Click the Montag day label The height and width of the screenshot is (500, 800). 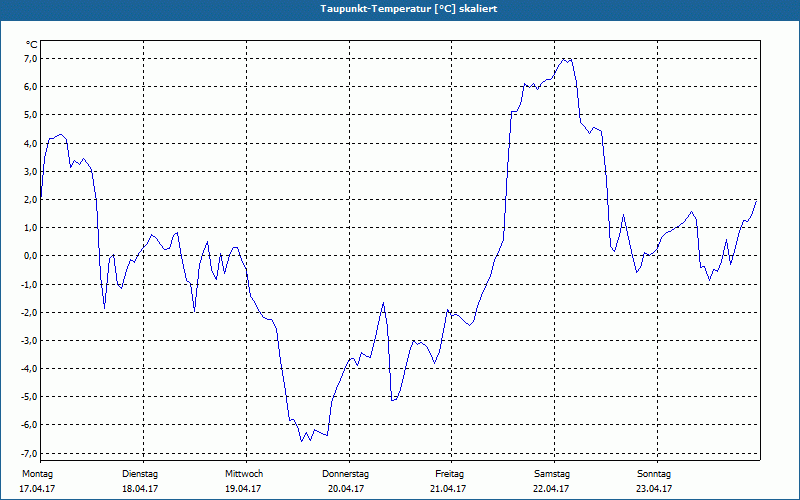coord(37,474)
